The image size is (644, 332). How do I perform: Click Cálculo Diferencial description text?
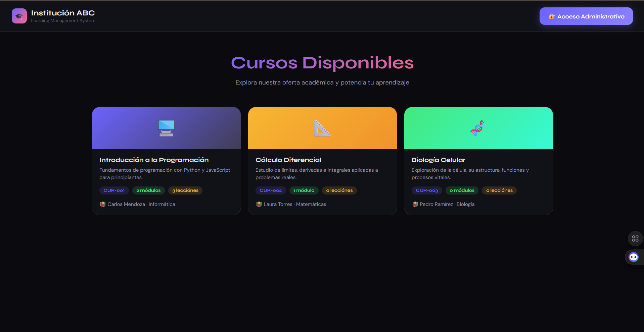pyautogui.click(x=317, y=174)
